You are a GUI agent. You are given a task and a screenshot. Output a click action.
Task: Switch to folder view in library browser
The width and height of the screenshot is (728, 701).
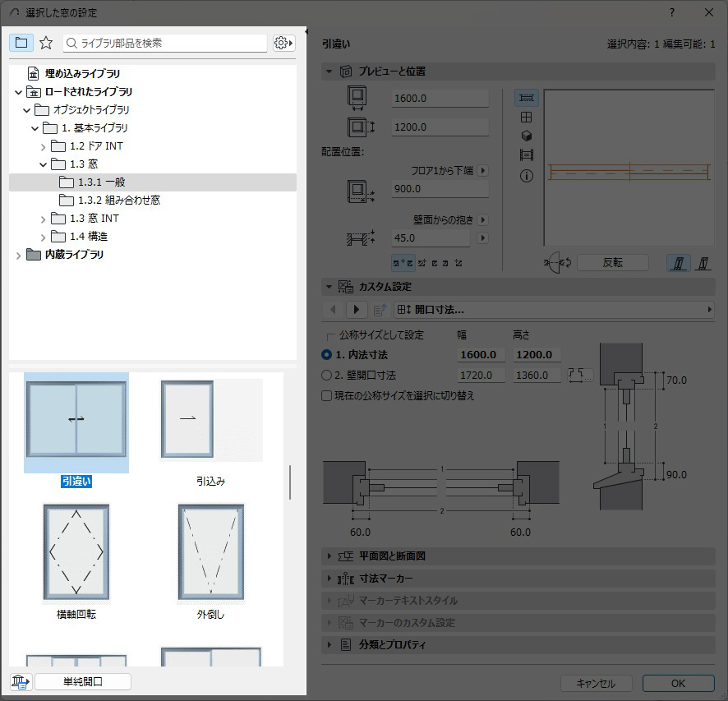(x=21, y=43)
